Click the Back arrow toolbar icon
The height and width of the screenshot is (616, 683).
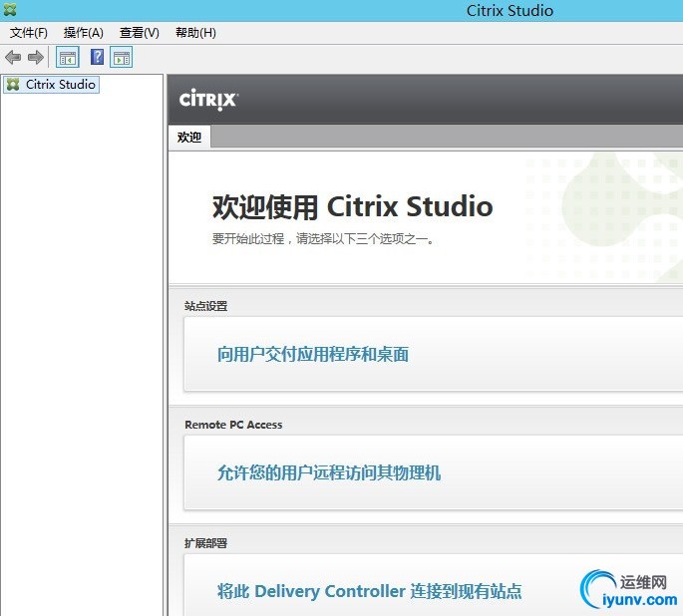pos(13,57)
